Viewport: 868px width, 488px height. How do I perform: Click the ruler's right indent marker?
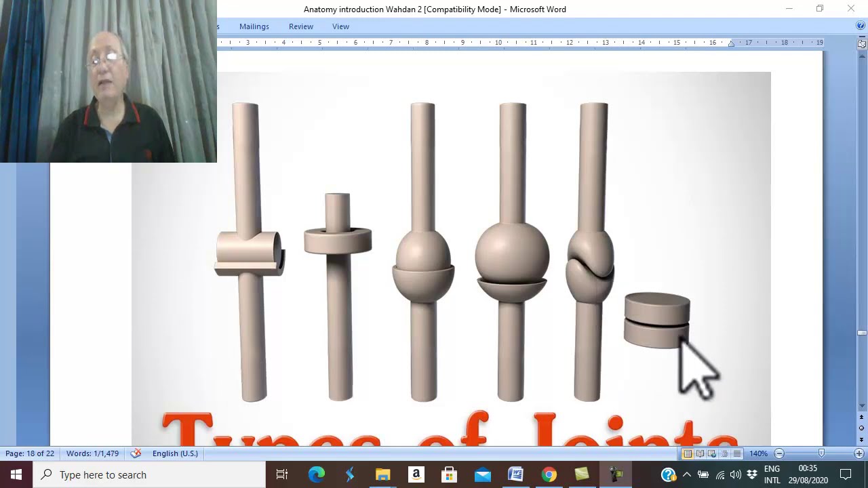pos(731,44)
